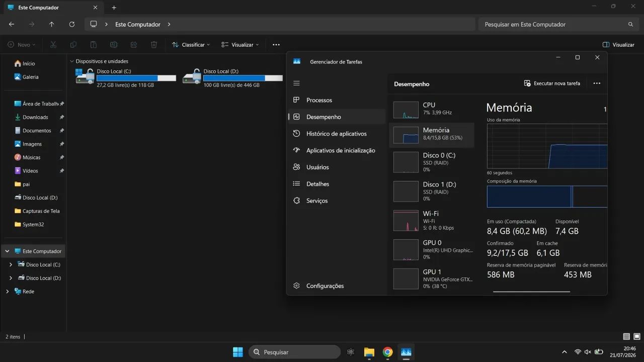This screenshot has height=362, width=644.
Task: Click Executar nova tarefa button
Action: click(552, 83)
